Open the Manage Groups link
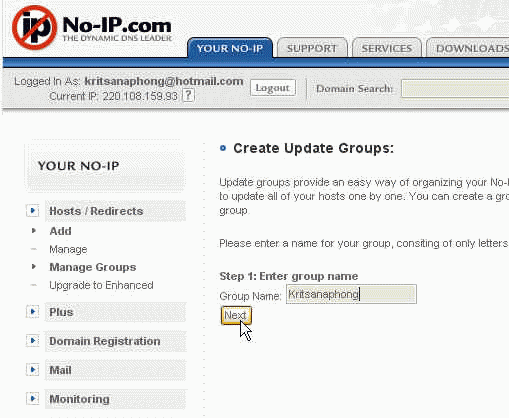Screen dimensions: 509x418 click(93, 267)
